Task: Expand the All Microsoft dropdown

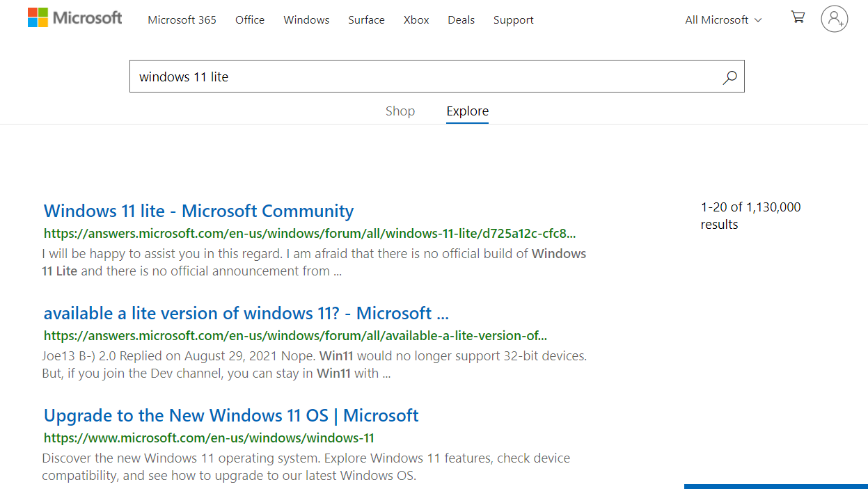Action: (723, 20)
